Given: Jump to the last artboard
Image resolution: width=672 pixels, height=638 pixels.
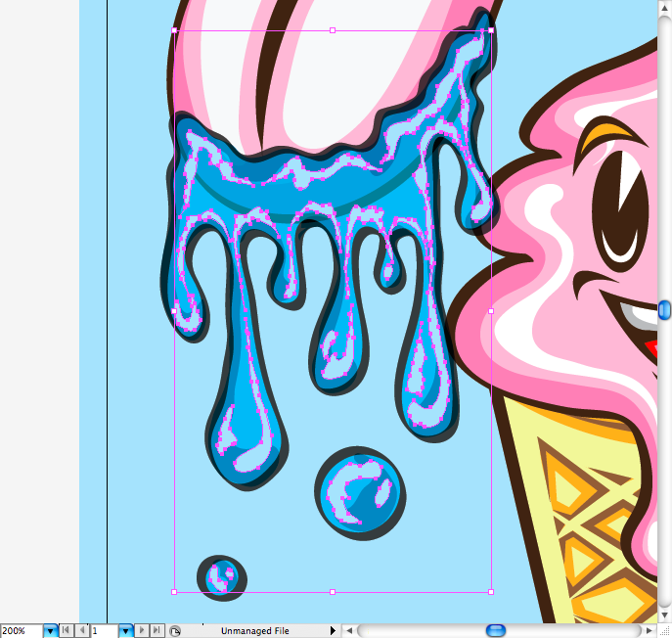Looking at the screenshot, I should point(157,631).
